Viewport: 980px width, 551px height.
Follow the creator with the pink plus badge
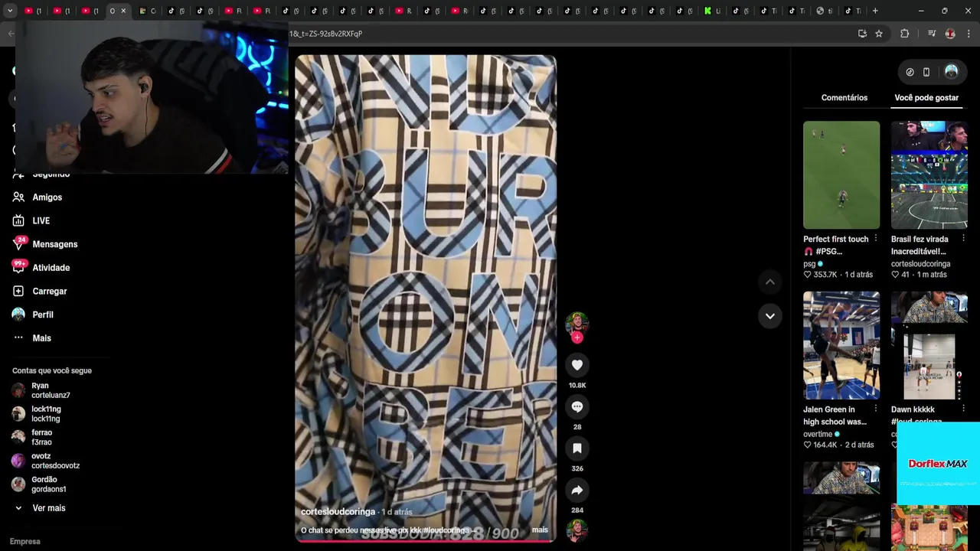click(x=577, y=337)
